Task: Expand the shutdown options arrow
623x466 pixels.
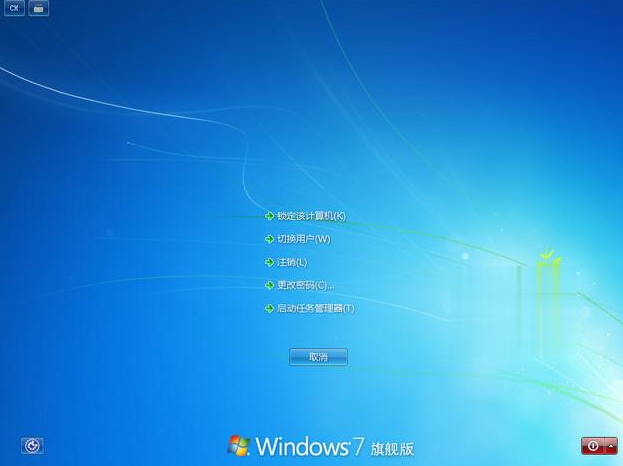Action: click(611, 446)
